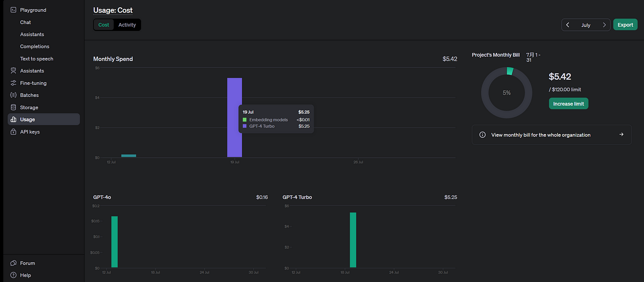The width and height of the screenshot is (644, 282).
Task: Open the July month selector
Action: pyautogui.click(x=586, y=25)
